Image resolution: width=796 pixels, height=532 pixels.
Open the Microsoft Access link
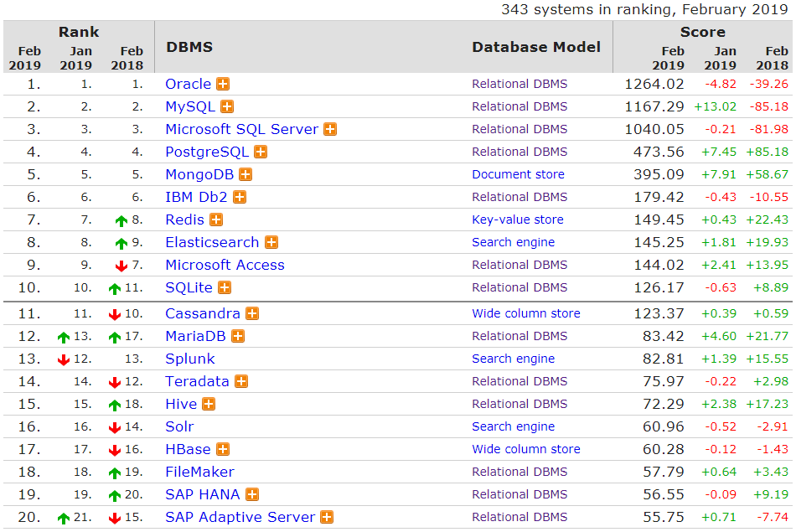[225, 265]
